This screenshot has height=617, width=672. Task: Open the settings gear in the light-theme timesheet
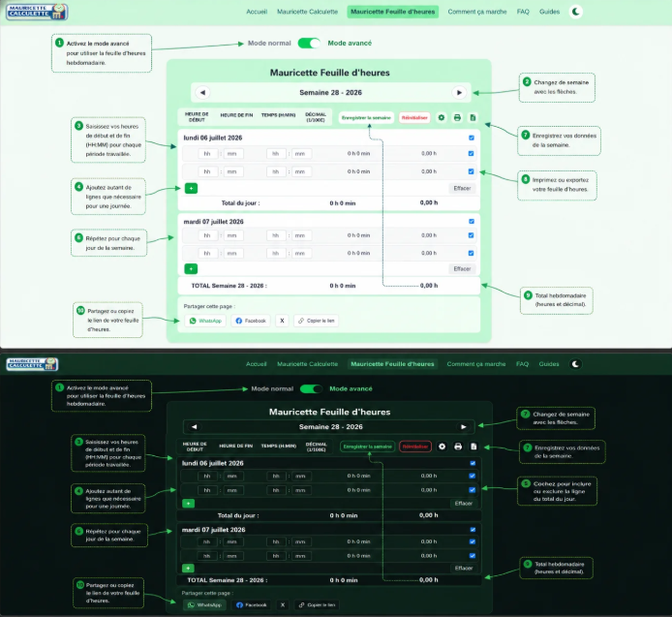(441, 117)
